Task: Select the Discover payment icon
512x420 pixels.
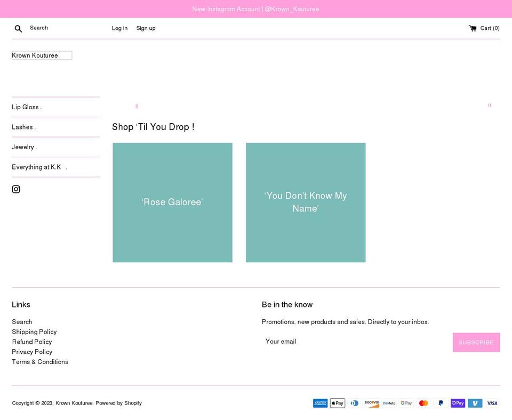Action: coord(372,403)
